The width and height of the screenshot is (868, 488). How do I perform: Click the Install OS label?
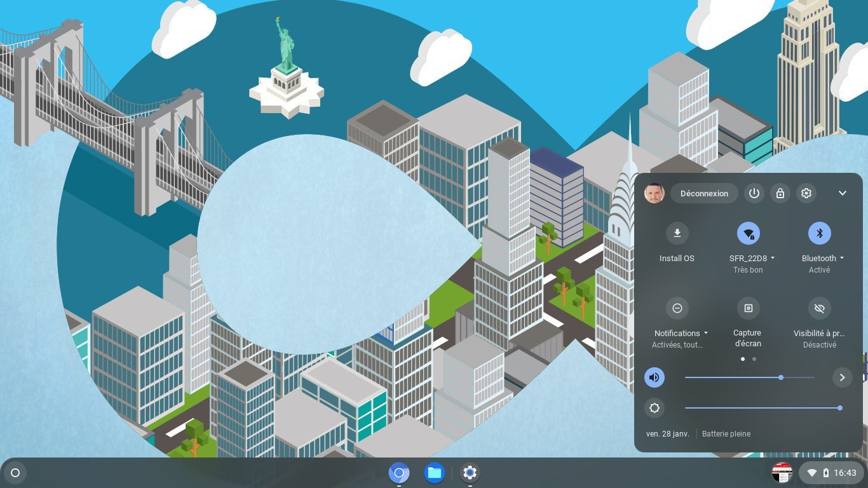677,258
